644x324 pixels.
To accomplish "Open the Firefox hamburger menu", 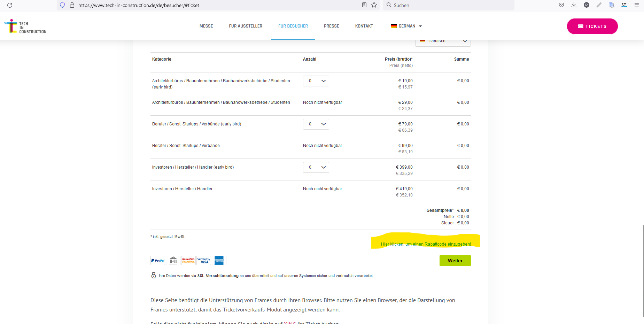I will click(636, 5).
